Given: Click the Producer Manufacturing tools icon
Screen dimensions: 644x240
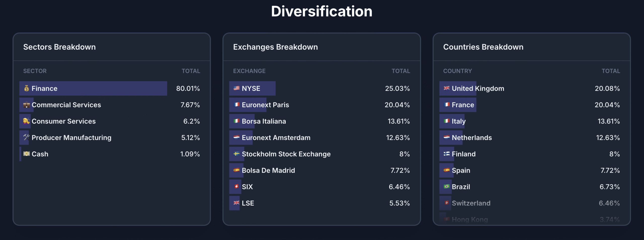Looking at the screenshot, I should (26, 137).
